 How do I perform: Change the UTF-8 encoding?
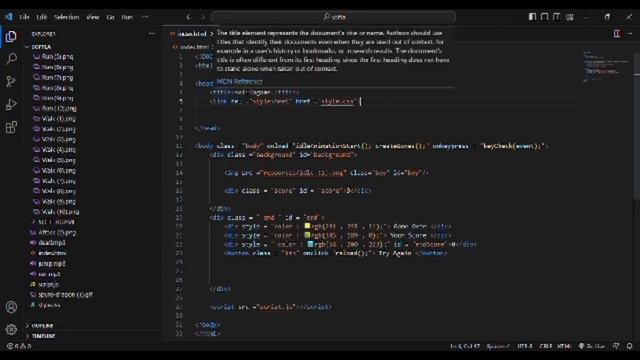click(524, 346)
